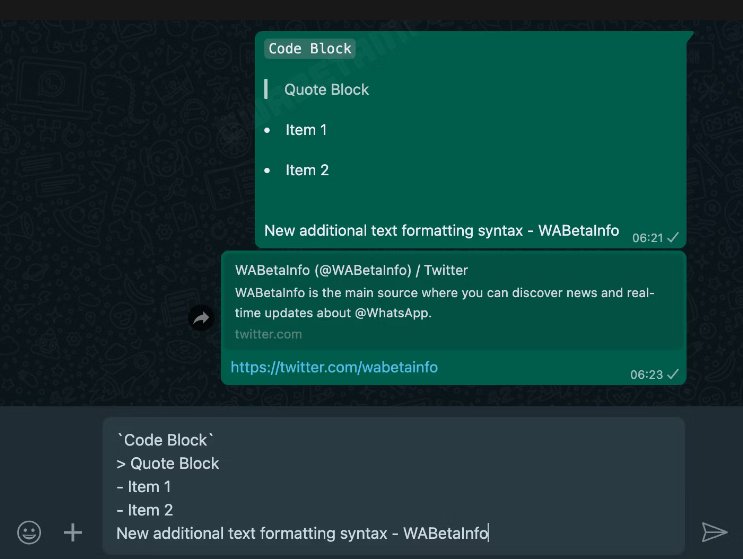Click the 06:23 message timestamp
743x559 pixels.
pyautogui.click(x=646, y=374)
